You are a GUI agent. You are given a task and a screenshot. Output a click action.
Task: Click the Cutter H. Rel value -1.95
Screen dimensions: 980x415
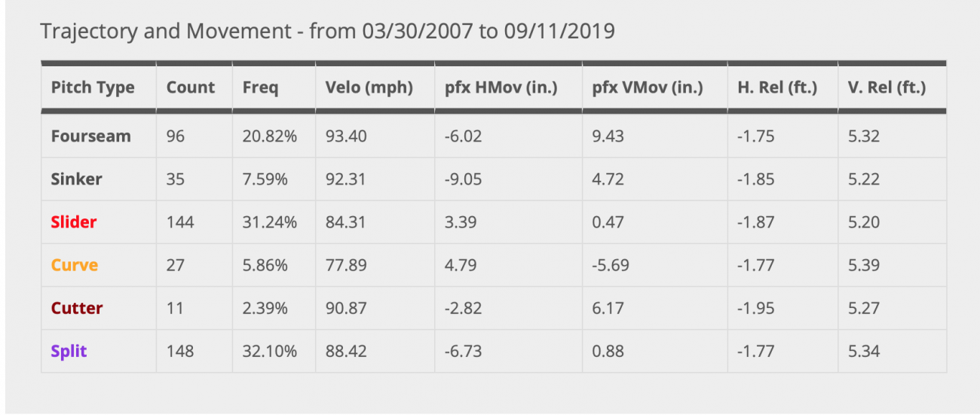[756, 308]
